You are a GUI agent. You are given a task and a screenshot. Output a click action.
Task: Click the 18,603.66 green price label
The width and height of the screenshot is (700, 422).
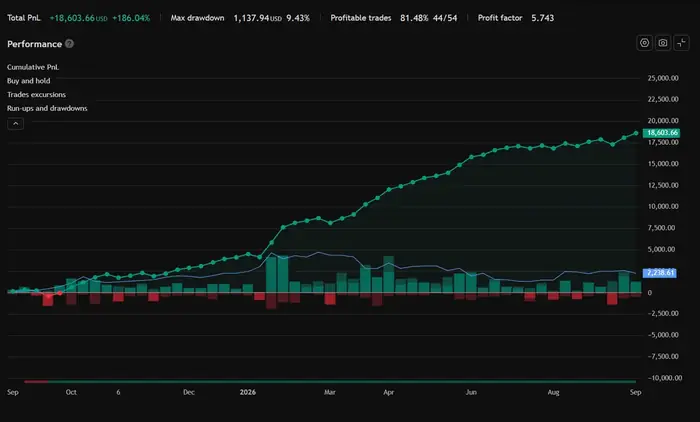tap(662, 133)
